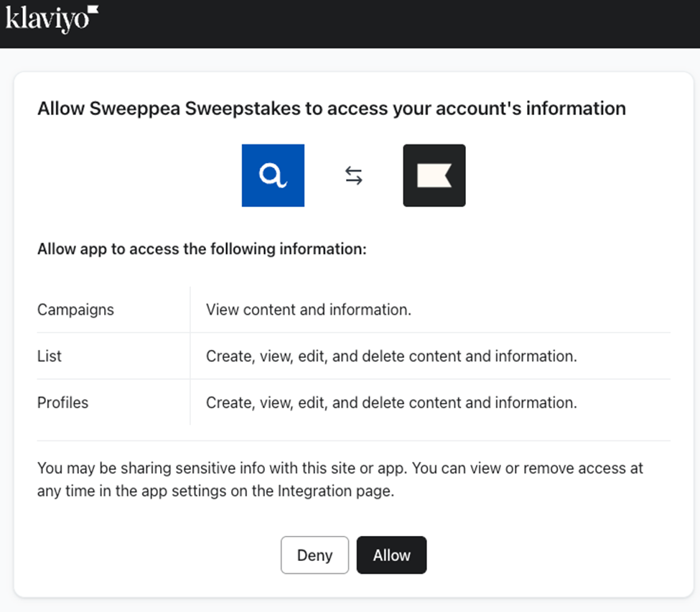Select the List permission label
Viewport: 700px width, 612px height.
50,356
